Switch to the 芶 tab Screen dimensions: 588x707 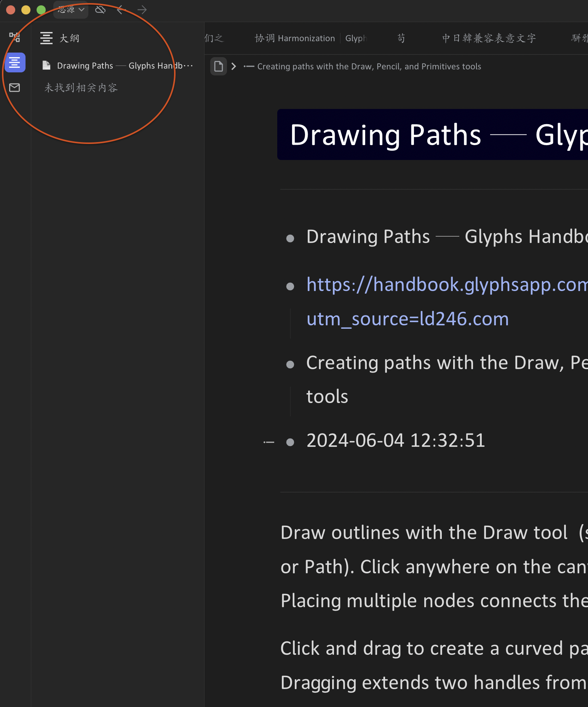pyautogui.click(x=401, y=38)
